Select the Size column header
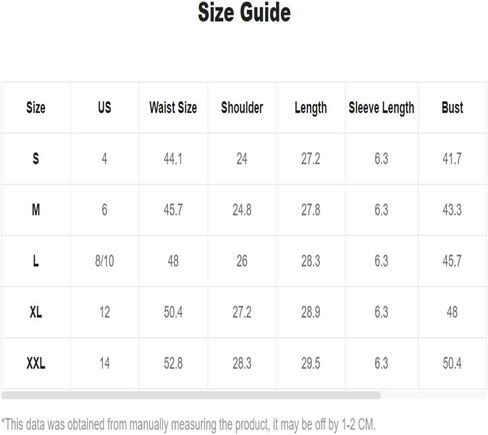 pos(36,108)
